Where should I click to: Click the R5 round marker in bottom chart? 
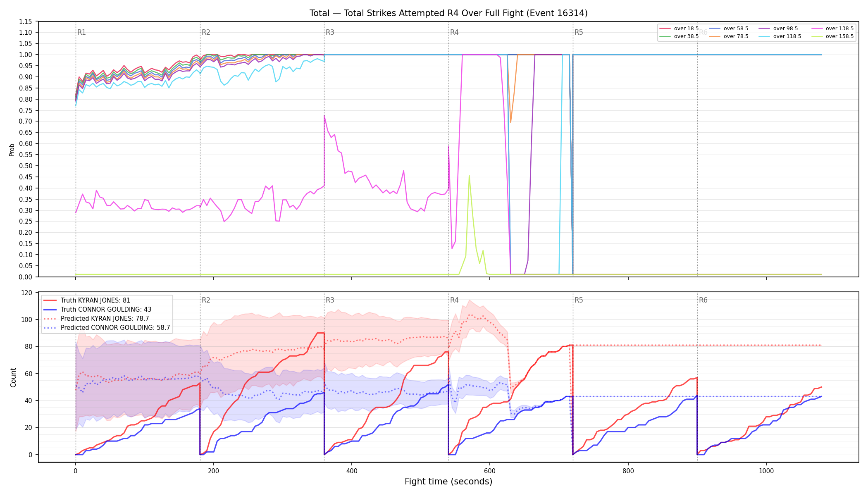point(579,300)
